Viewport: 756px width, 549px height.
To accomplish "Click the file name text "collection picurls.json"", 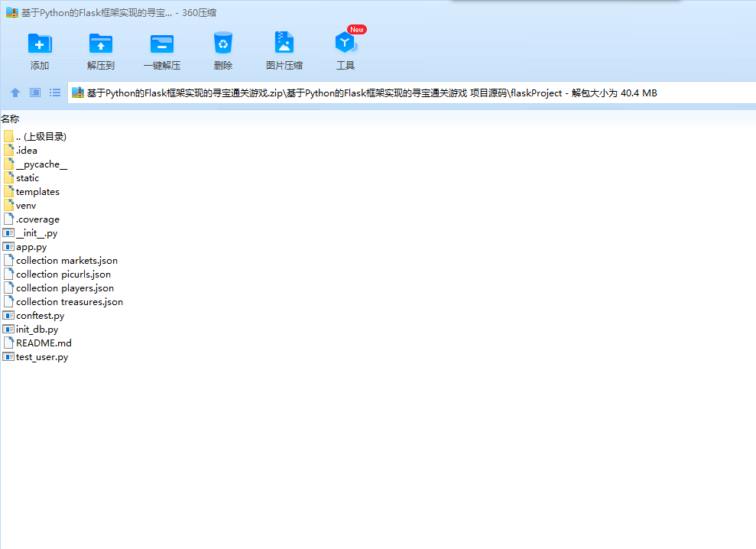I will coord(63,274).
